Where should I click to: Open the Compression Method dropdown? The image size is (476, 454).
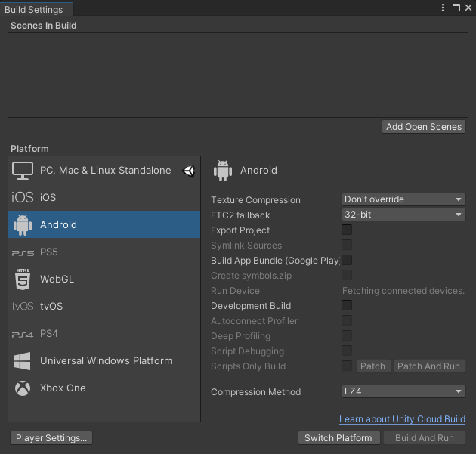(x=403, y=391)
